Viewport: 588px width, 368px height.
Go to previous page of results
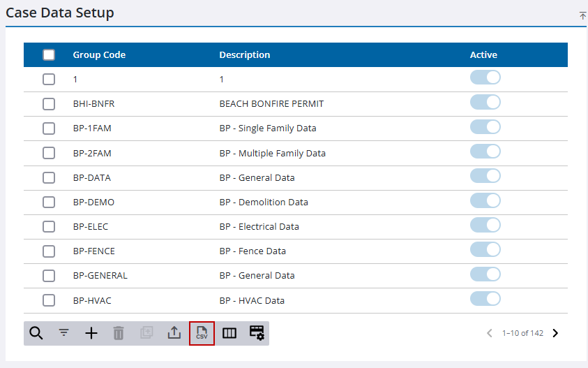(x=490, y=333)
